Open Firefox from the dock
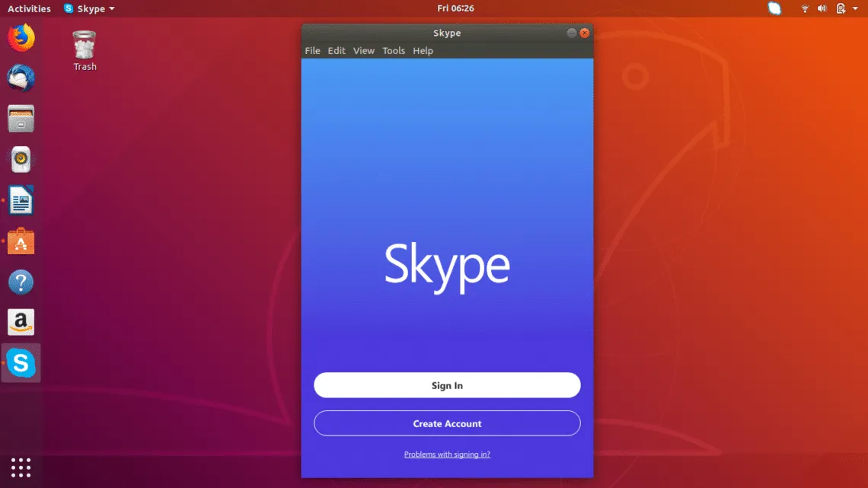Screen dimensions: 868x488 click(21, 38)
